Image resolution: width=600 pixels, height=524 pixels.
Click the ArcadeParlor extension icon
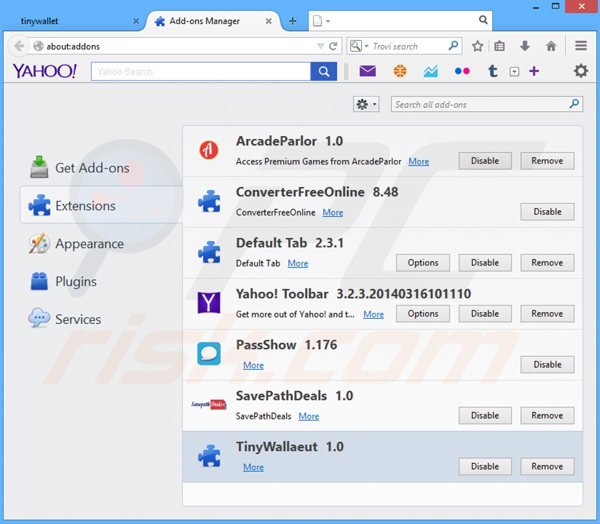pos(209,150)
